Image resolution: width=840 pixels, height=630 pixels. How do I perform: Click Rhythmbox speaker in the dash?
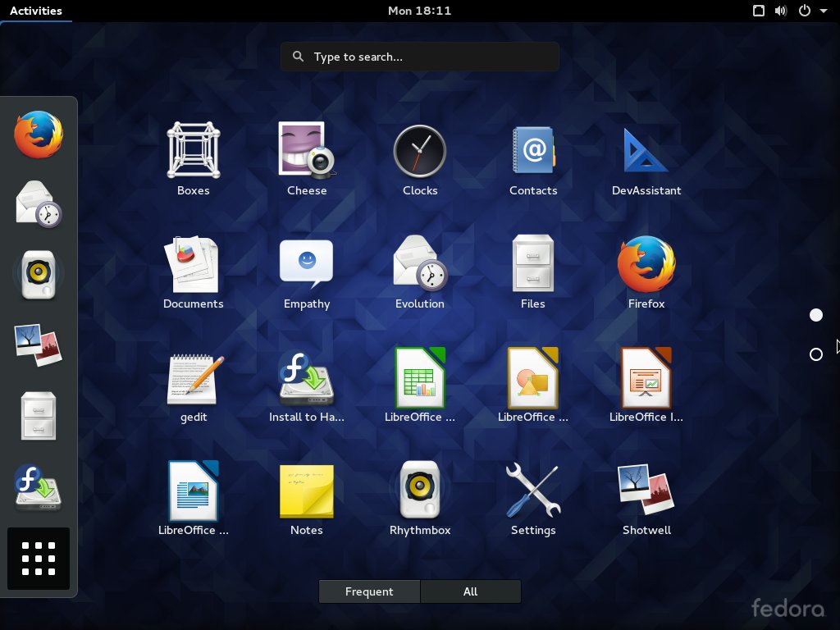pyautogui.click(x=39, y=274)
